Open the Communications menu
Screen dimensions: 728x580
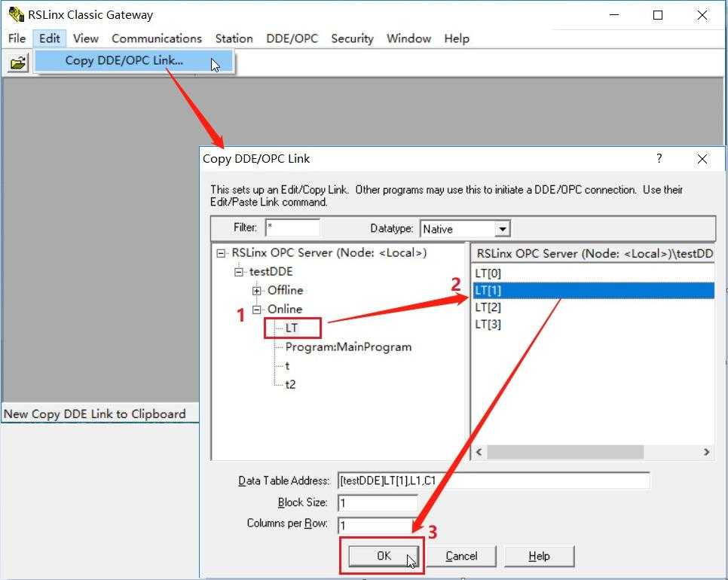[x=157, y=38]
